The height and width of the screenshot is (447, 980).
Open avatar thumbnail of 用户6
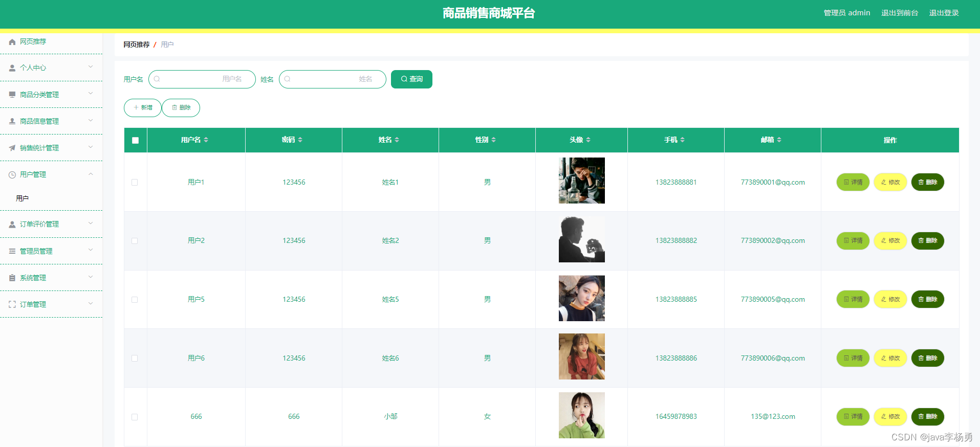pos(582,356)
